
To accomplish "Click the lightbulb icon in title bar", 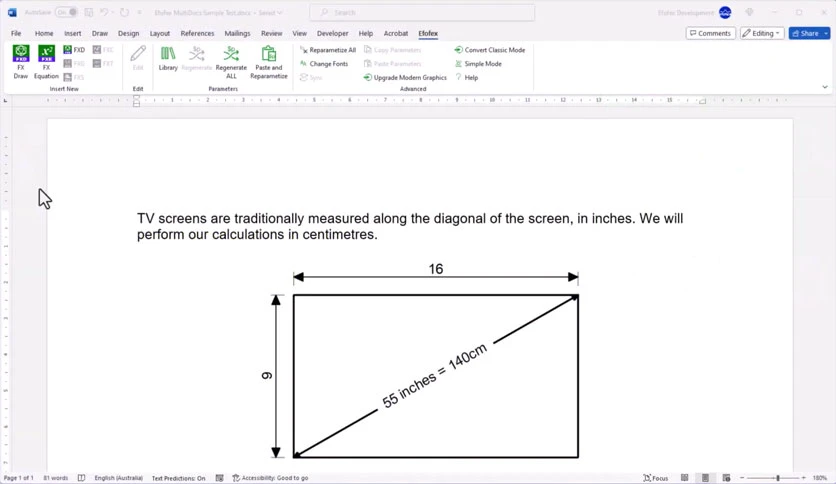I will pos(750,12).
